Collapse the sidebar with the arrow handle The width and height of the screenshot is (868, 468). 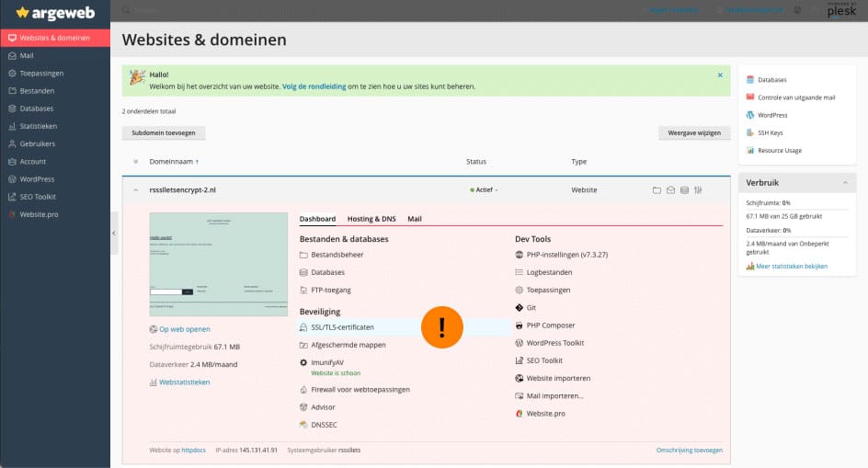click(x=114, y=234)
